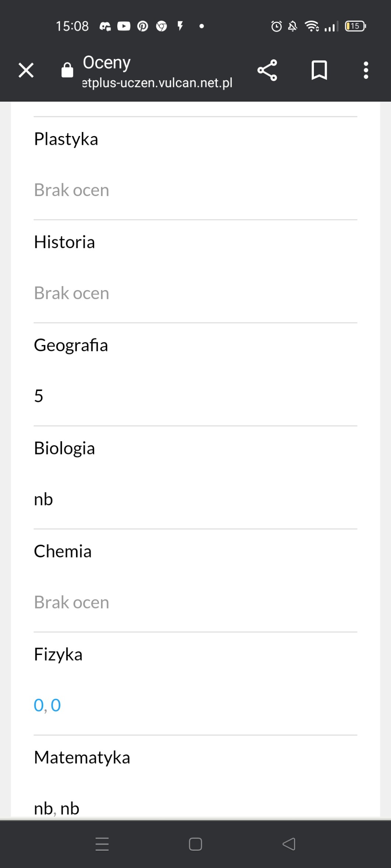The width and height of the screenshot is (391, 868).
Task: Tap the padlock site security icon
Action: tap(67, 70)
